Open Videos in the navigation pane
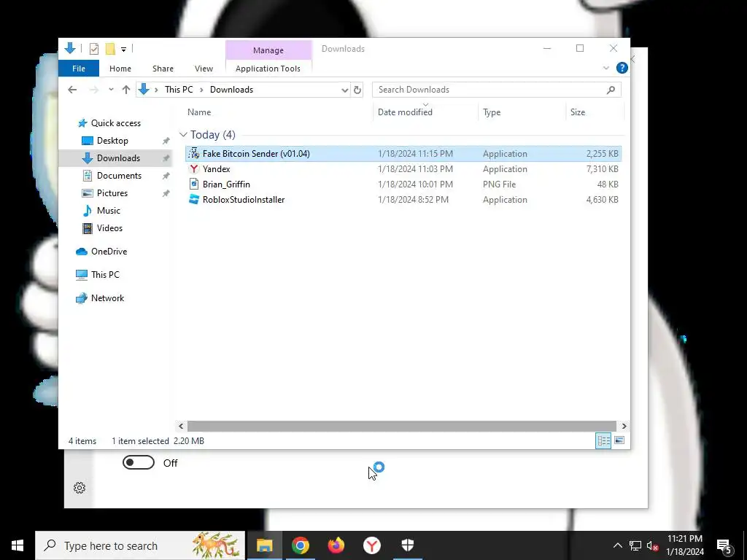 109,228
